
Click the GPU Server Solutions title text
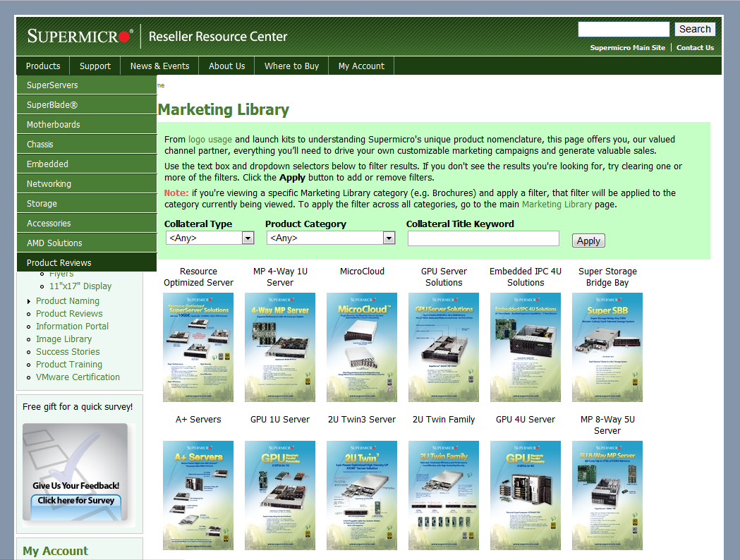pos(444,277)
